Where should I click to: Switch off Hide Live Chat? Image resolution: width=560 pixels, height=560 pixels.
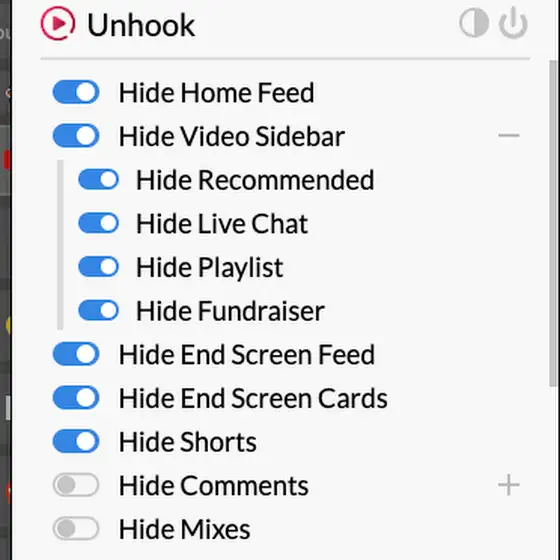click(99, 223)
